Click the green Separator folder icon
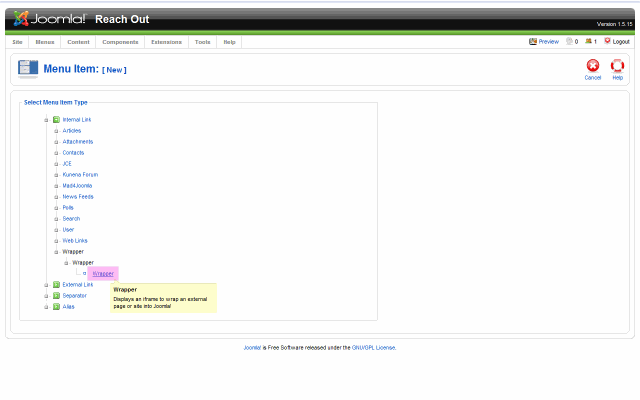The height and width of the screenshot is (400, 640). (x=56, y=296)
